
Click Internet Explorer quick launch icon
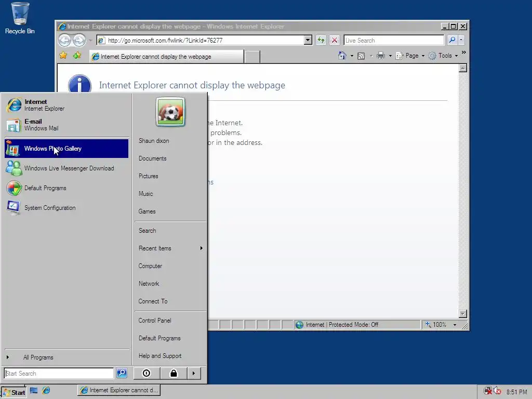pyautogui.click(x=46, y=391)
